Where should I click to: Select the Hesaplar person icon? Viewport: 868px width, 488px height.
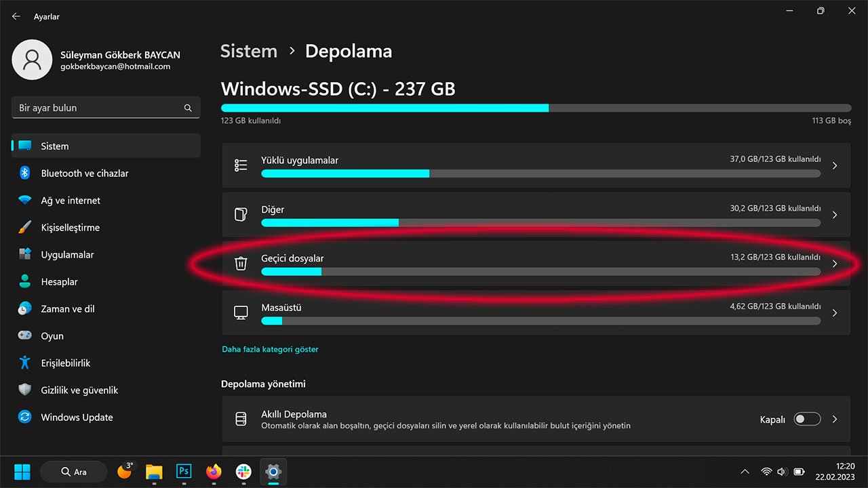tap(25, 281)
